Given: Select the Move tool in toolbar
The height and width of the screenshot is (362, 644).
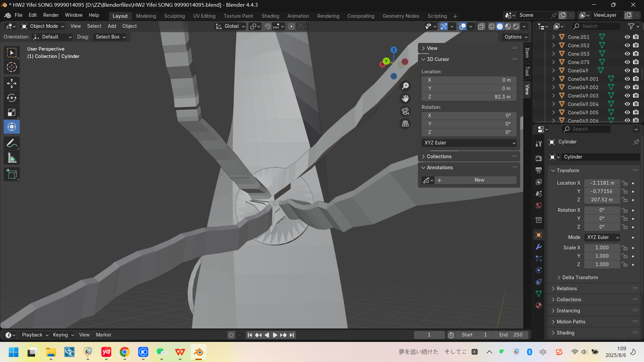Looking at the screenshot, I should (x=12, y=83).
